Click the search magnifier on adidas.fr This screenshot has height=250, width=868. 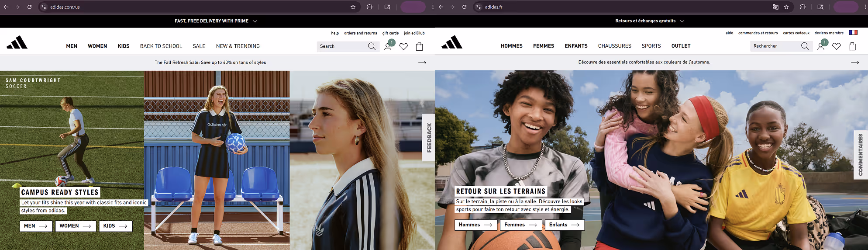pyautogui.click(x=805, y=46)
